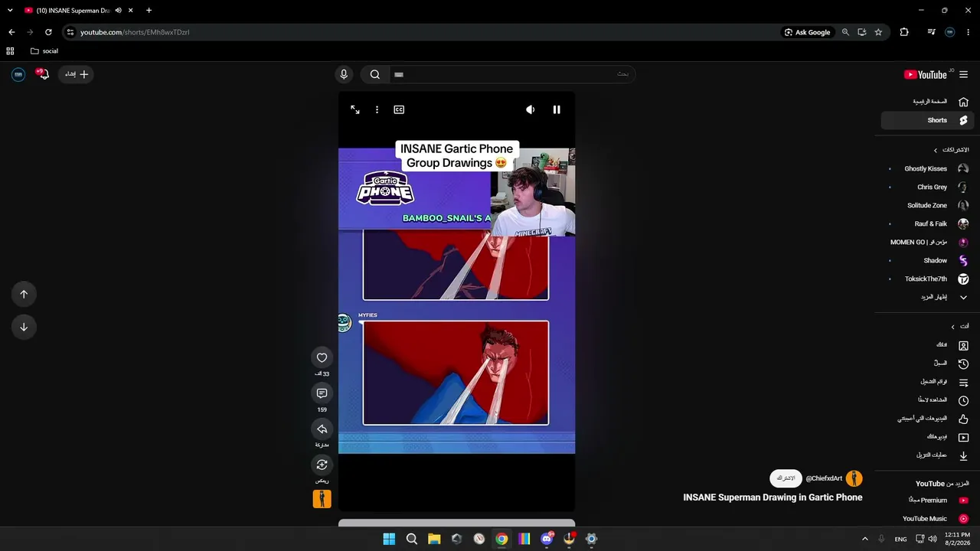This screenshot has width=980, height=551.
Task: Open the Chris Grey channel
Action: tap(926, 187)
